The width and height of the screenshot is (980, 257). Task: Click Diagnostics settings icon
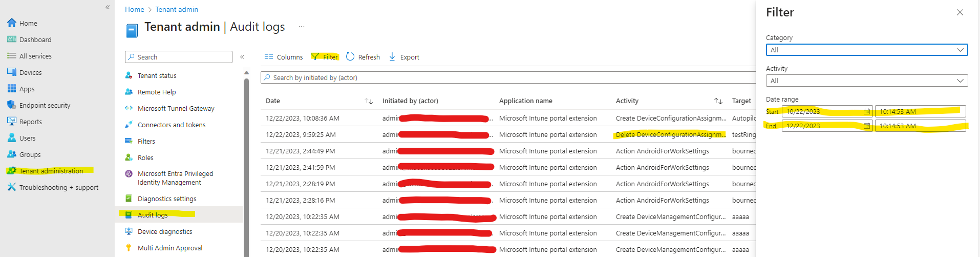(129, 199)
